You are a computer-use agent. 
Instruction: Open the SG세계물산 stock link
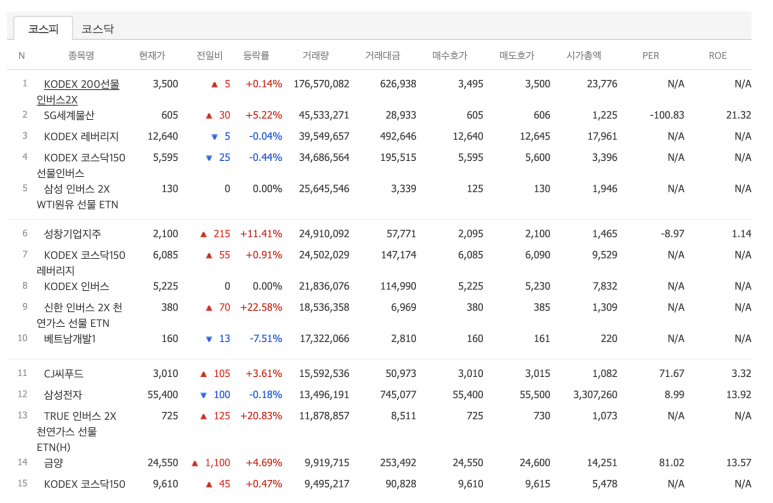pos(69,115)
